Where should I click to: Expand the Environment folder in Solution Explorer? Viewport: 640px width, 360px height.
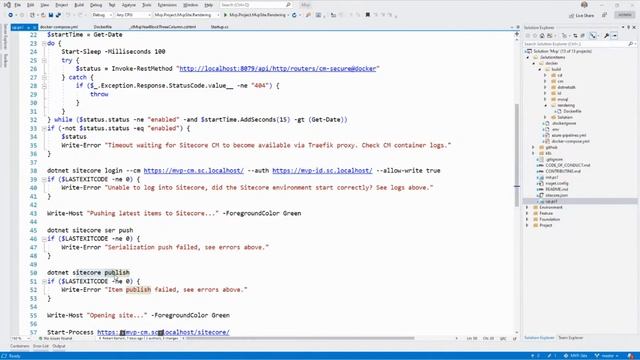point(527,207)
